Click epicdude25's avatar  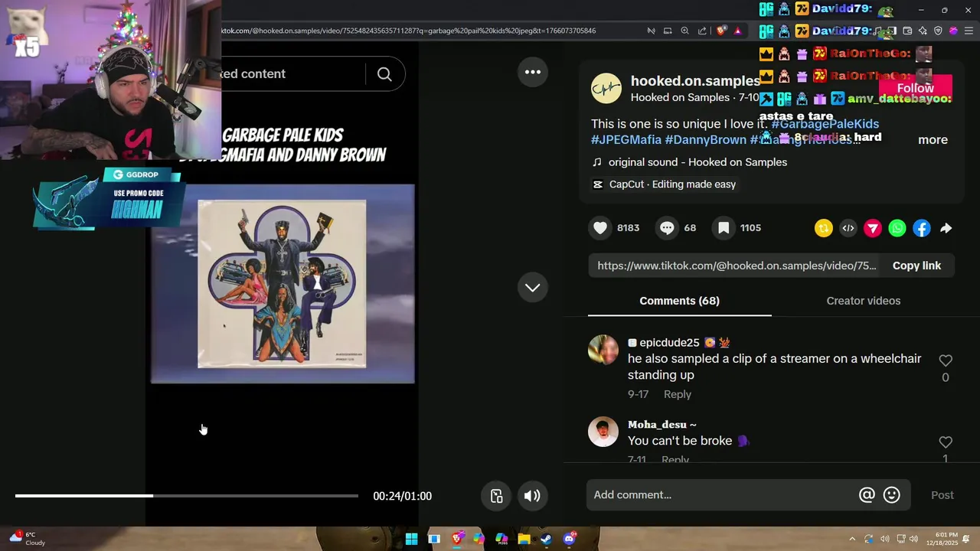(x=603, y=350)
